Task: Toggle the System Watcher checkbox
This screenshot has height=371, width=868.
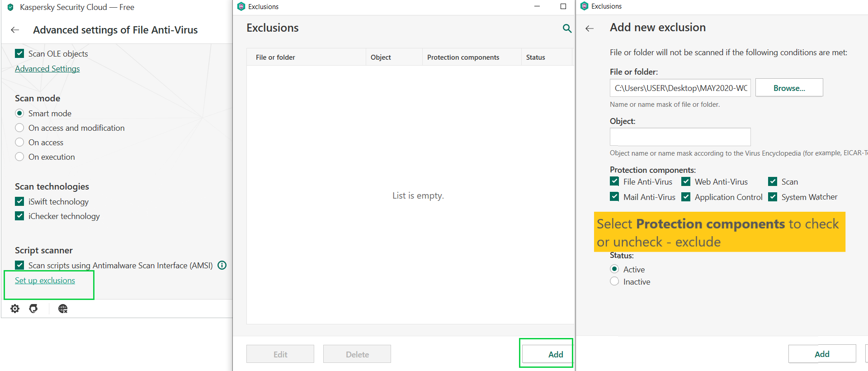Action: 773,197
